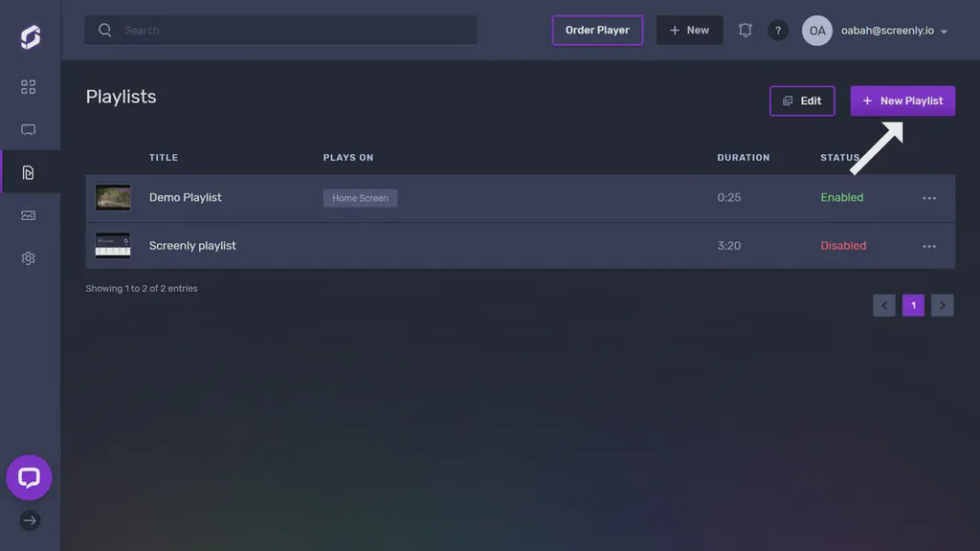The image size is (980, 551).
Task: Open the notifications bell icon
Action: [745, 30]
